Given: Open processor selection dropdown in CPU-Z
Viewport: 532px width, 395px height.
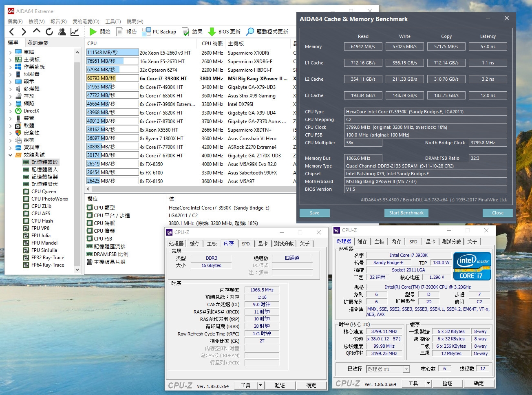Looking at the screenshot, I should point(388,369).
